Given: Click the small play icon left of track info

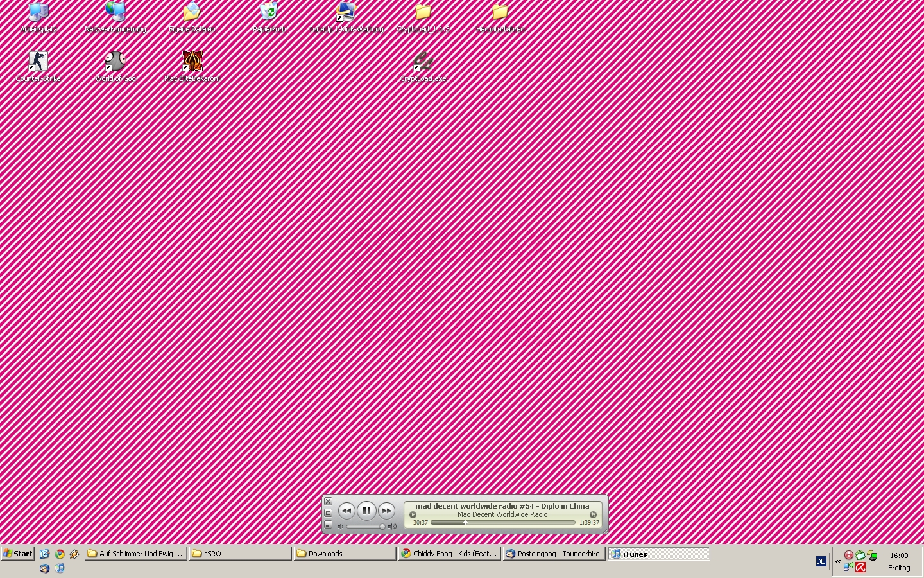Looking at the screenshot, I should tap(413, 514).
